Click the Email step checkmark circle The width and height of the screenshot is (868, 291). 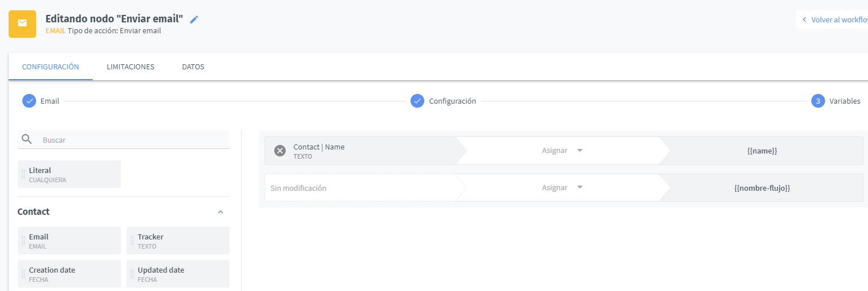[29, 101]
